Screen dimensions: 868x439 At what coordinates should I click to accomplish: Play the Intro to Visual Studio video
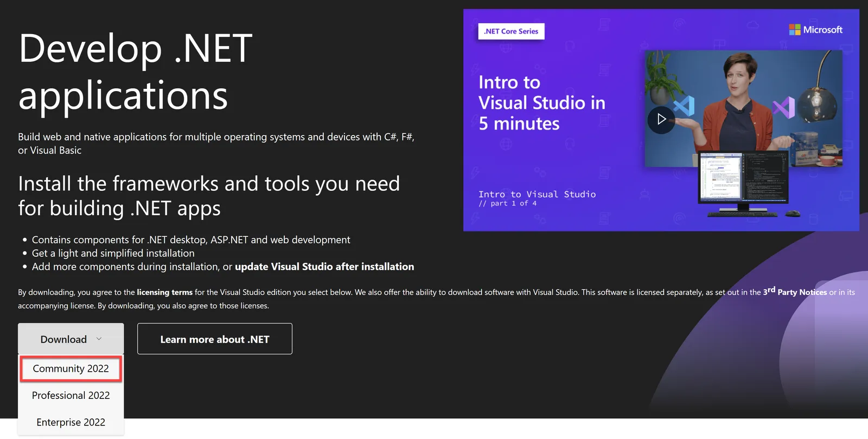pyautogui.click(x=661, y=119)
